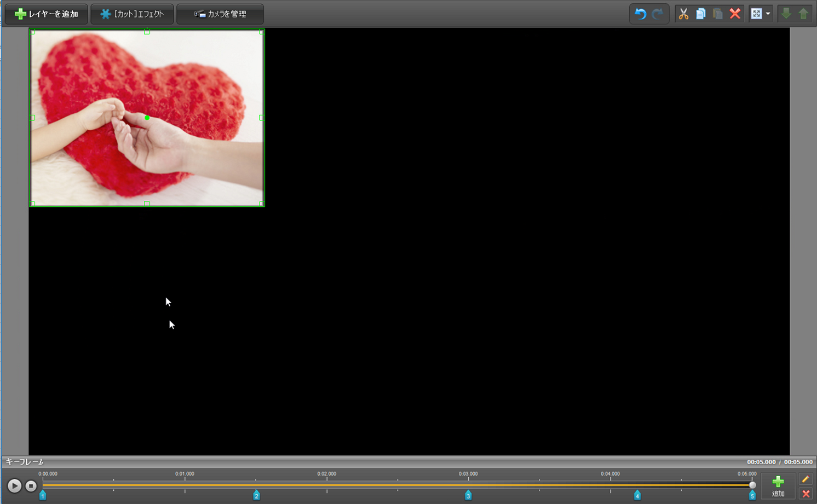Move the layer up with the green up arrow

click(803, 14)
